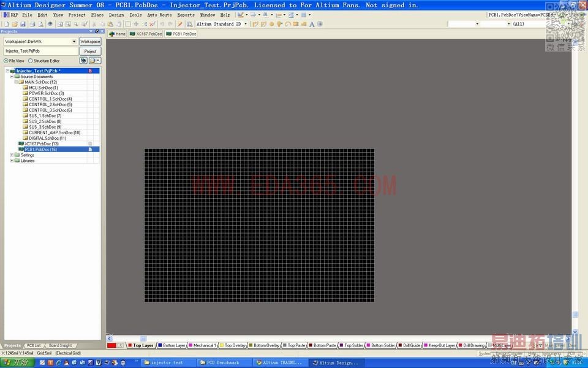The height and width of the screenshot is (368, 588).
Task: Open the Design menu
Action: [x=116, y=15]
